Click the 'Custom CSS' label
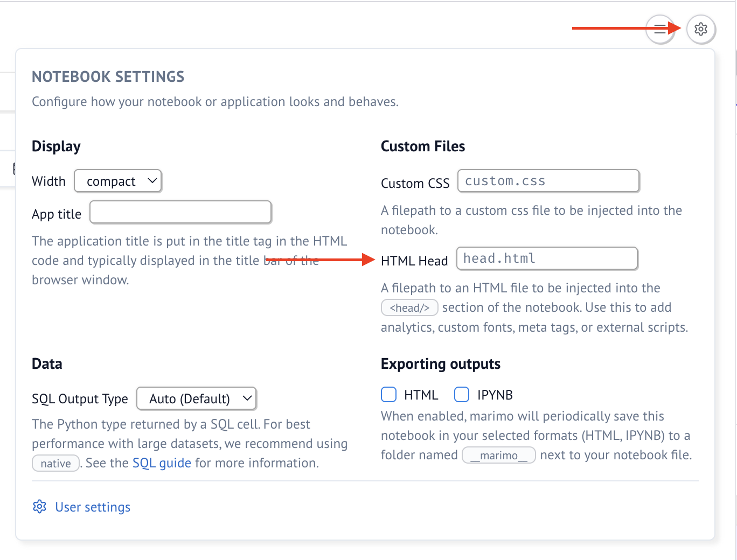737x560 pixels. coord(415,184)
